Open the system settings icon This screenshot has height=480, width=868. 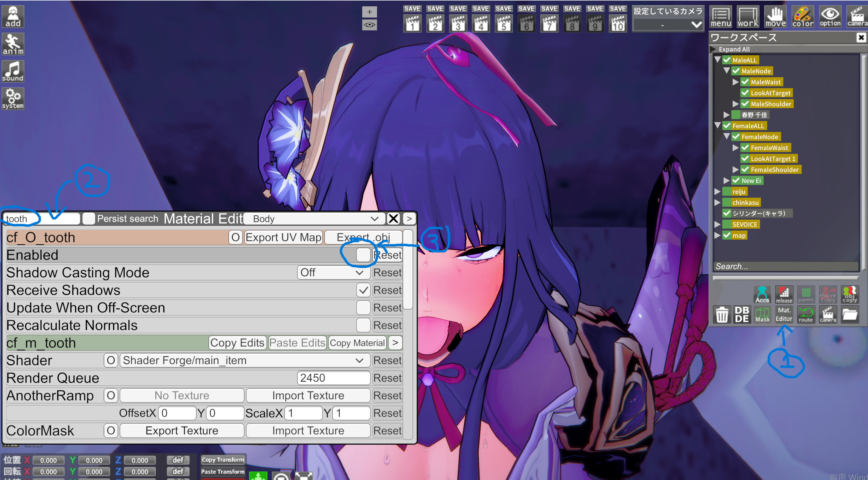coord(13,99)
